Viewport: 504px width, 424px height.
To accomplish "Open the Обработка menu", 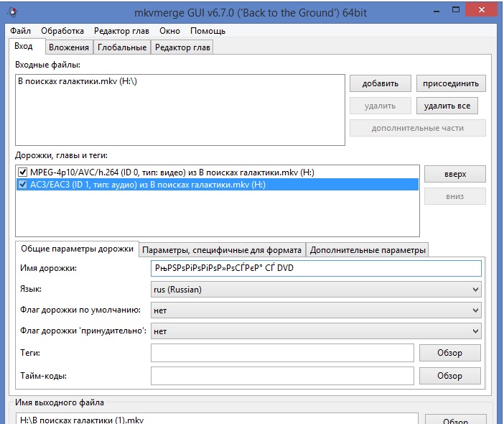I will pos(62,31).
